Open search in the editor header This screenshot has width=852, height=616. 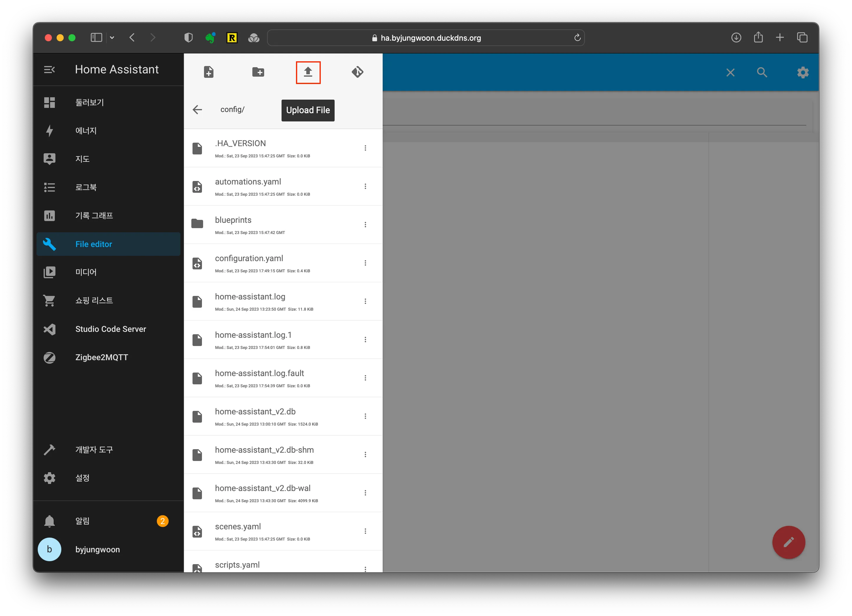coord(762,73)
